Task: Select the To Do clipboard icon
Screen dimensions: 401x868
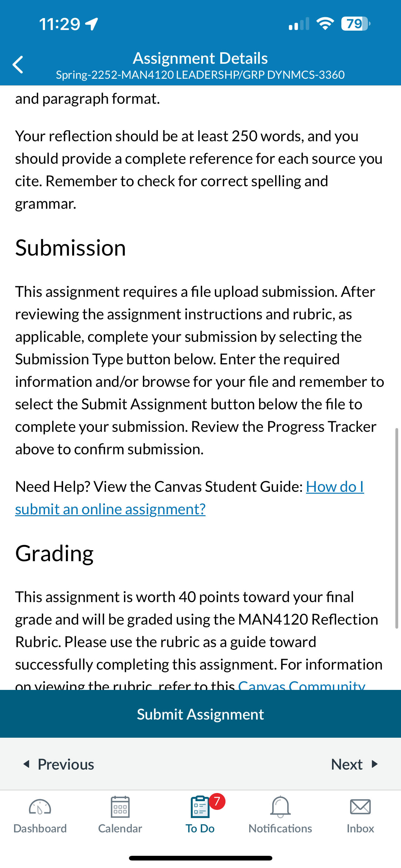Action: pos(200,807)
